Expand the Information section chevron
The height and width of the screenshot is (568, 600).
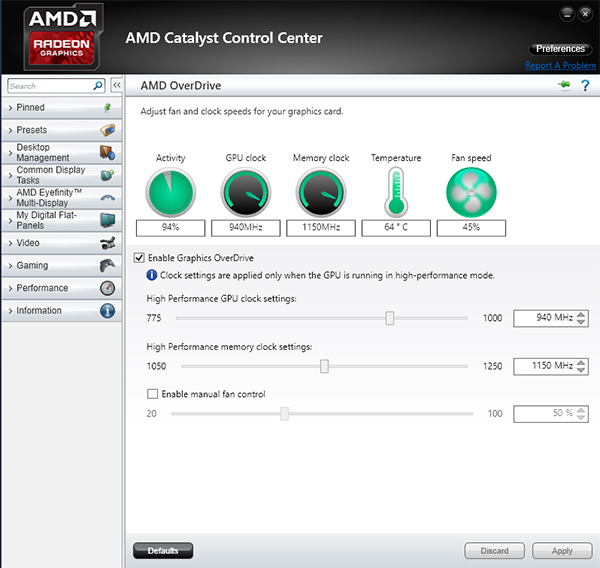point(10,311)
